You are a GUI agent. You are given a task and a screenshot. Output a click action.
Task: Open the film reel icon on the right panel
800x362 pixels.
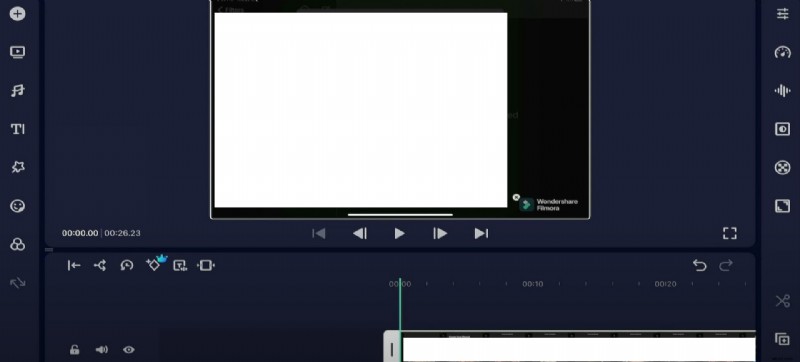(782, 167)
